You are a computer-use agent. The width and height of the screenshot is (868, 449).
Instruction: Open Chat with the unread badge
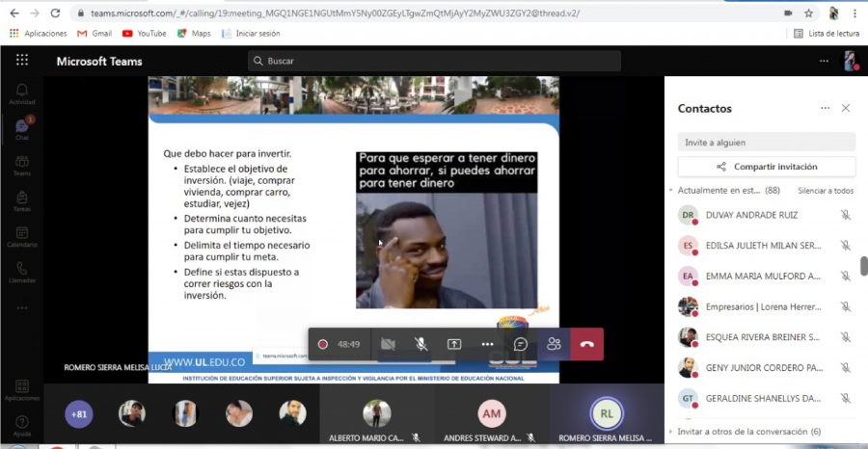click(21, 129)
